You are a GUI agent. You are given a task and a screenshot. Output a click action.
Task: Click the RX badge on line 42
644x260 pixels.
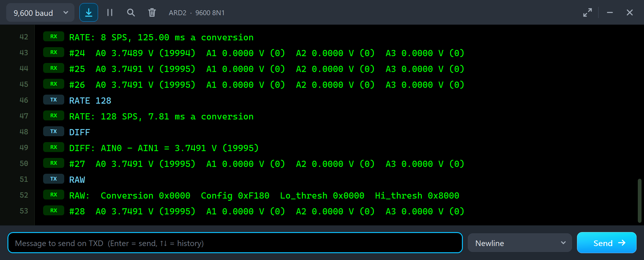click(x=54, y=37)
